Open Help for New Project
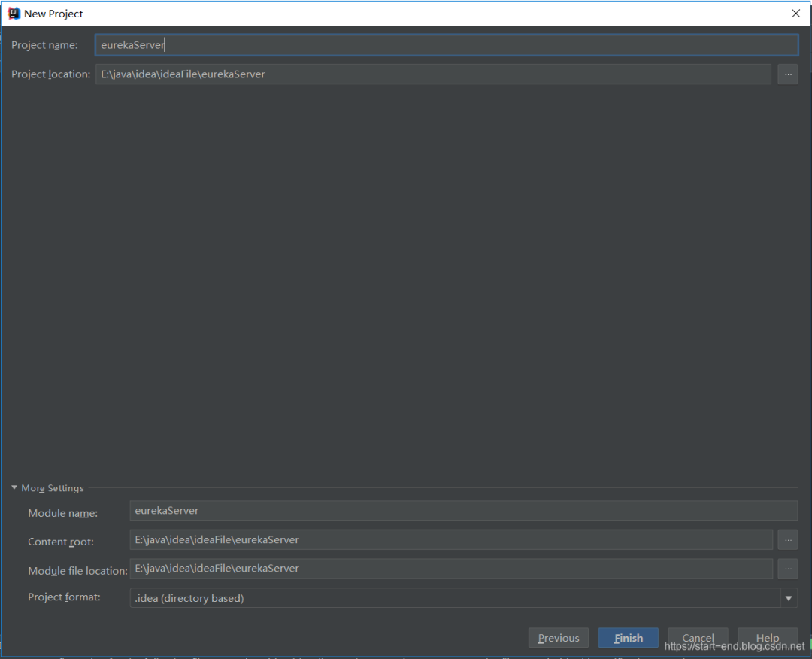 (768, 638)
